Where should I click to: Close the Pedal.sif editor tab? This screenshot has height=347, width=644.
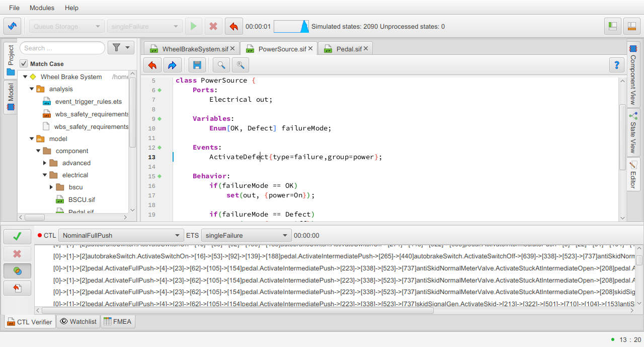(x=366, y=49)
